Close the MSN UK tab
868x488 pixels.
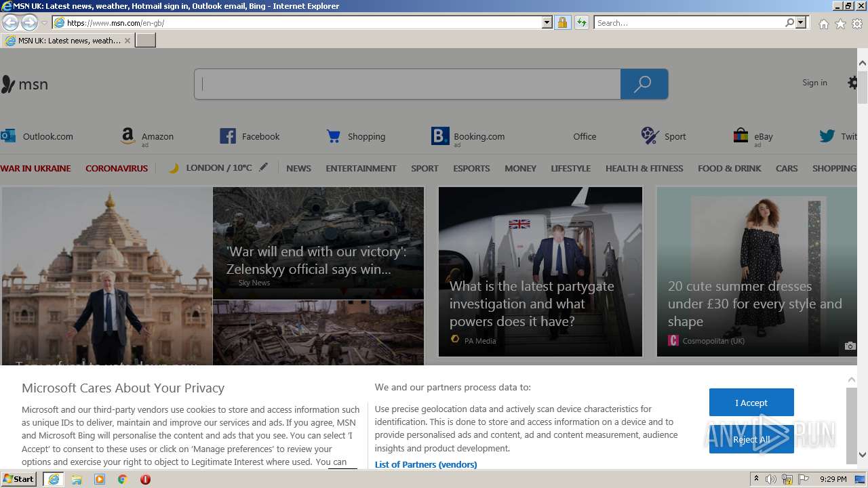coord(127,41)
